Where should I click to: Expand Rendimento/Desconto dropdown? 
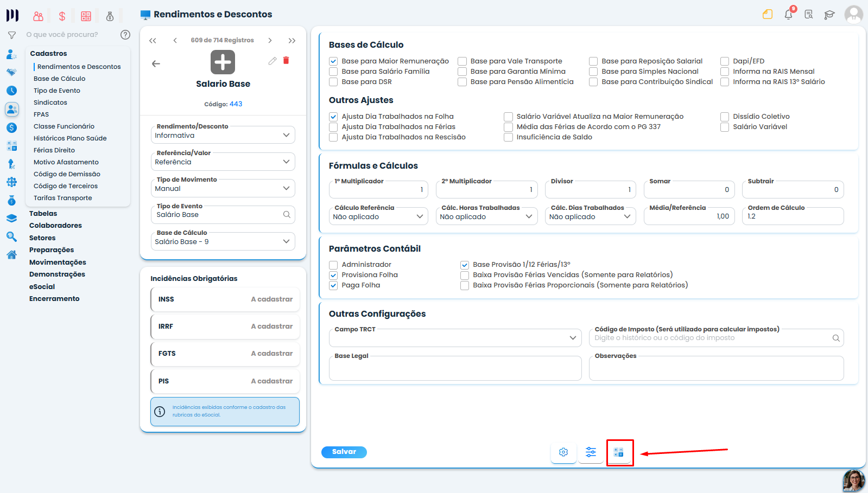(x=223, y=135)
